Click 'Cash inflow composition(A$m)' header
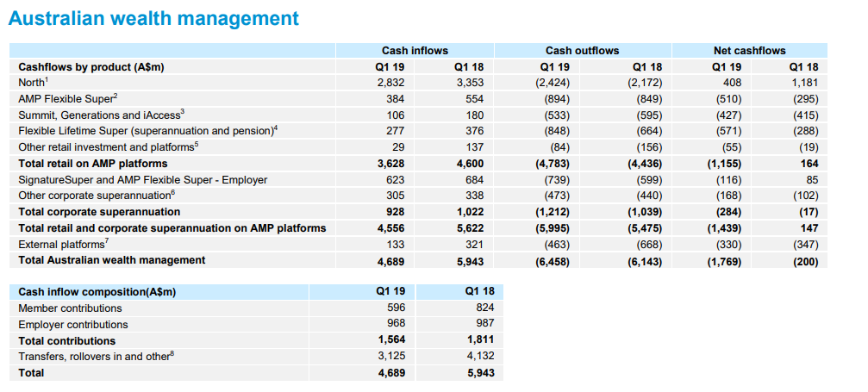 coord(97,292)
